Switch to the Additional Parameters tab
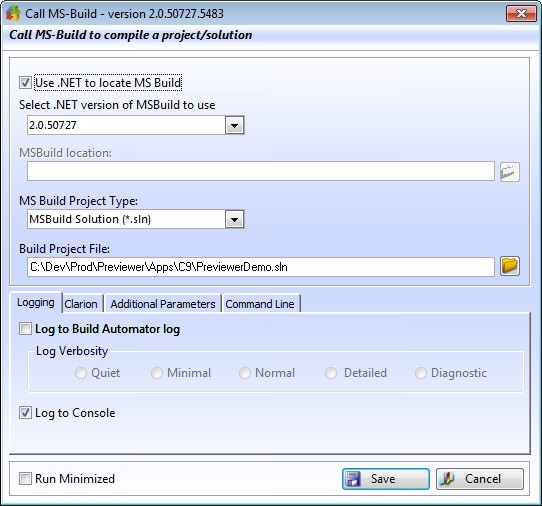 163,304
